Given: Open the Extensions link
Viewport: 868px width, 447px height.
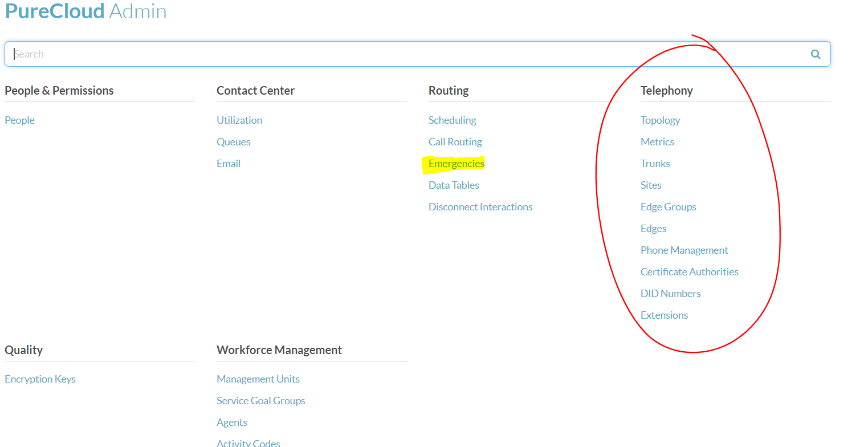Looking at the screenshot, I should pos(664,315).
